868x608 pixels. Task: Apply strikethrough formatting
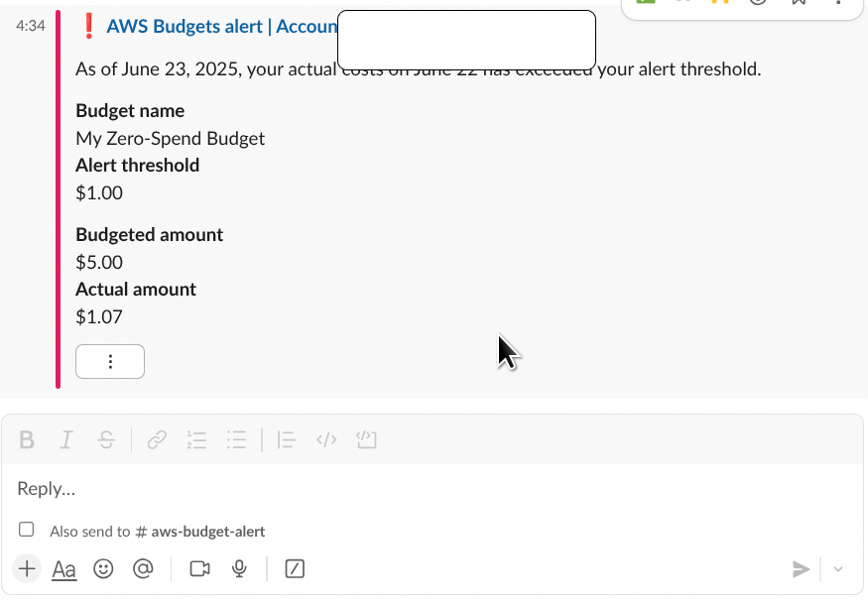106,440
